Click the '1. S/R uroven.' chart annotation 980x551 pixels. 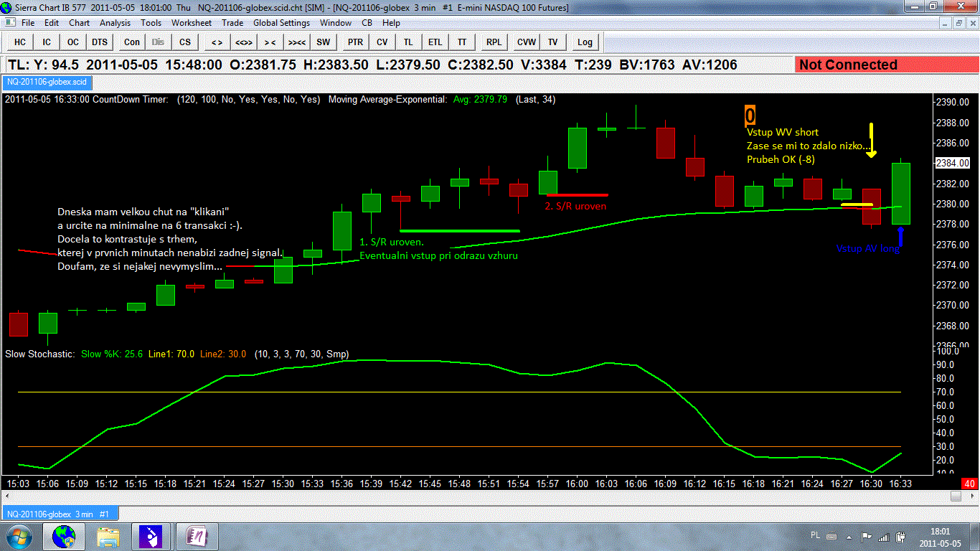pos(392,242)
